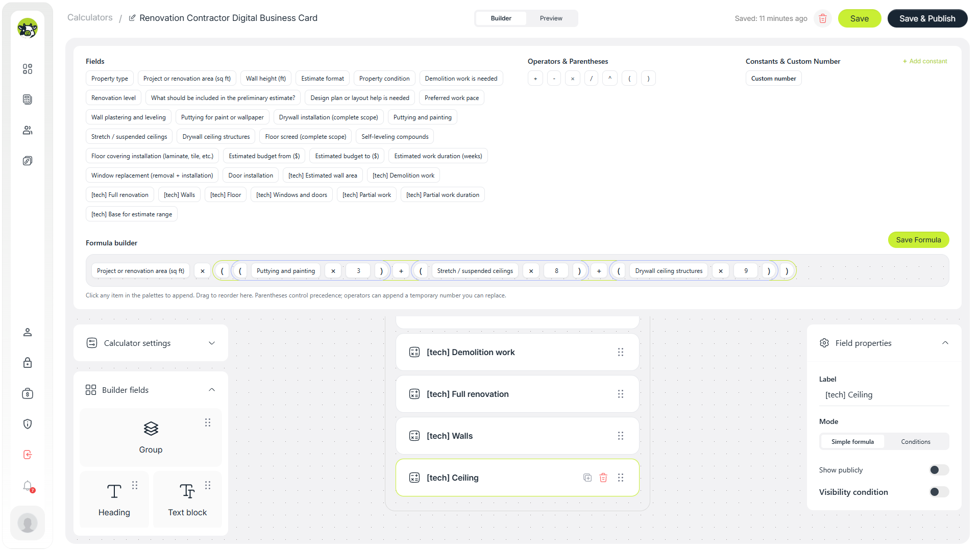Open the calculators icon in sidebar

(x=28, y=99)
